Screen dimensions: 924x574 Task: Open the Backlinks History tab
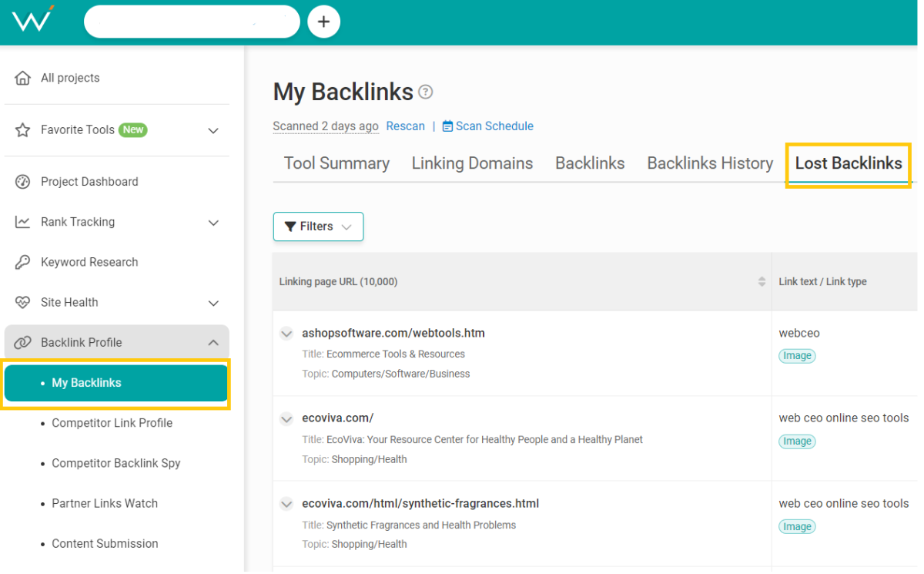pyautogui.click(x=709, y=163)
